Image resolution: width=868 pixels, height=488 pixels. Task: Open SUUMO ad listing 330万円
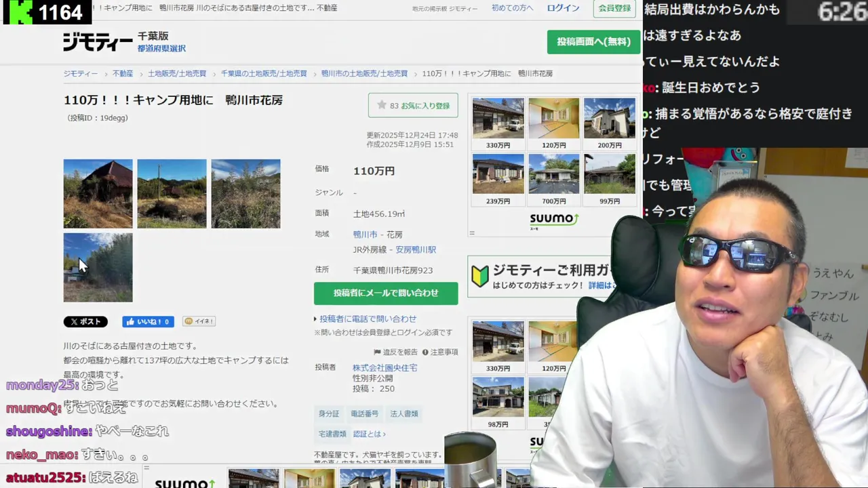tap(498, 123)
